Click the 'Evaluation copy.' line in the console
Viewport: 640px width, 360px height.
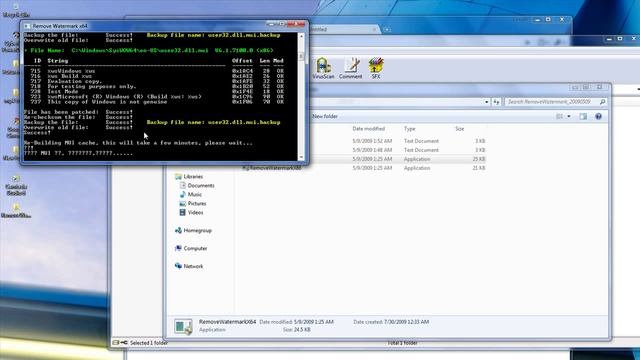pyautogui.click(x=74, y=81)
